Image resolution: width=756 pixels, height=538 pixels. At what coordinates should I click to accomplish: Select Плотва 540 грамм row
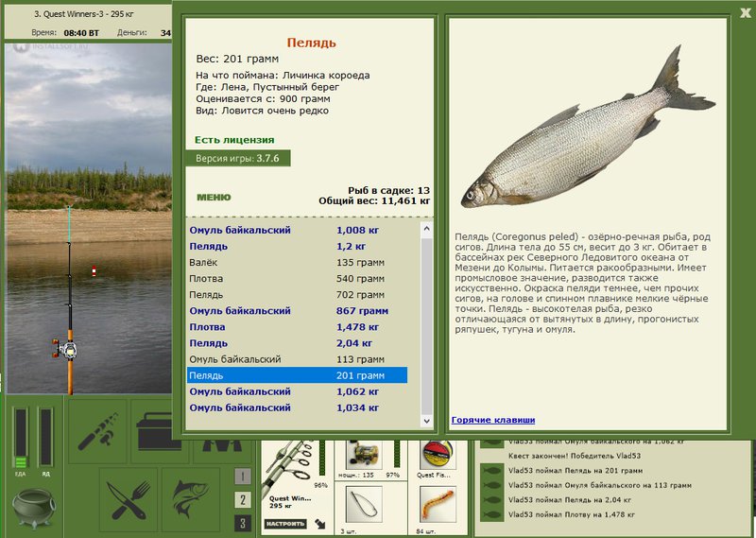click(297, 278)
